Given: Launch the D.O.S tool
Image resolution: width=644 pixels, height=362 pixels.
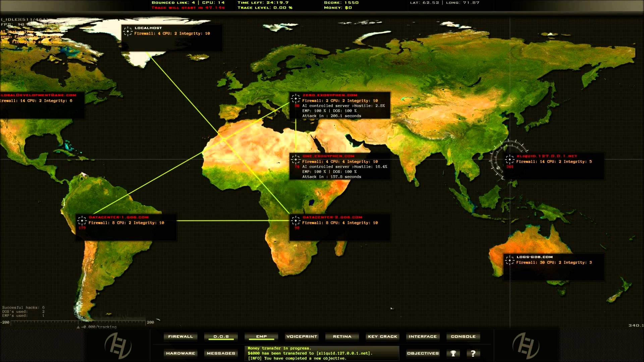Looking at the screenshot, I should coord(221,337).
